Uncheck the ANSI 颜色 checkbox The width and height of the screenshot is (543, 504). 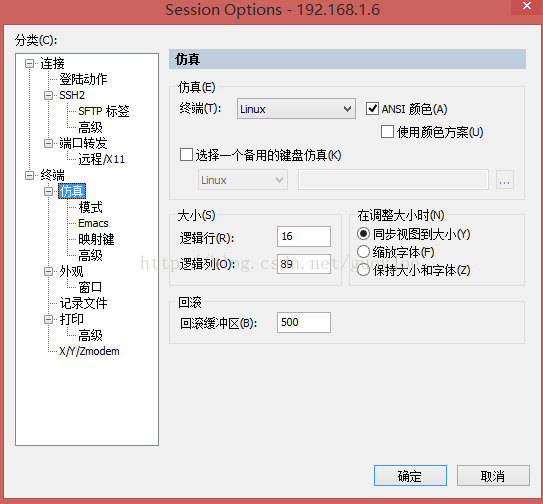(372, 109)
